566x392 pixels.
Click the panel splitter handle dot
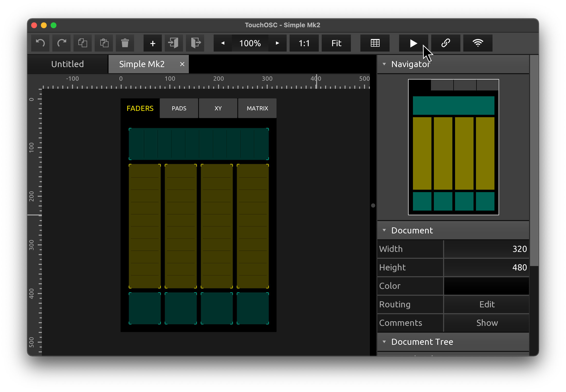click(x=373, y=205)
